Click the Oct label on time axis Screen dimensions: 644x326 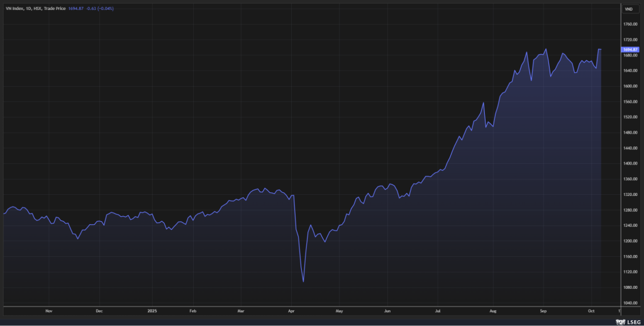point(591,310)
